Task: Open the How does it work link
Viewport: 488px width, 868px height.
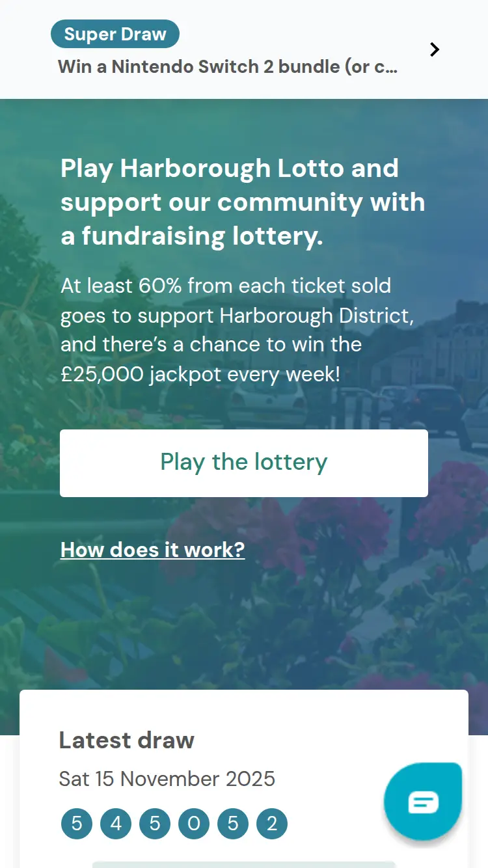Action: [x=152, y=550]
